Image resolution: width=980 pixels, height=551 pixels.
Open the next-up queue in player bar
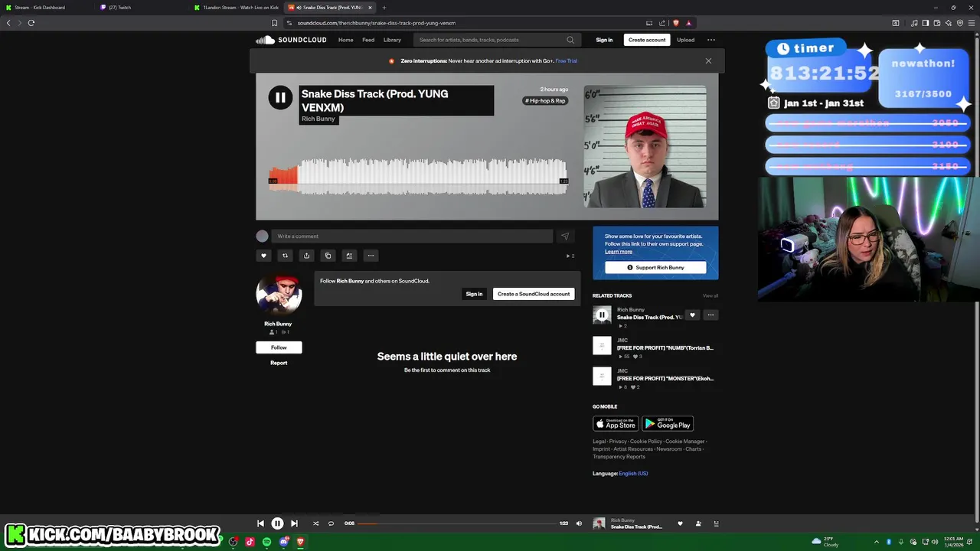coord(717,523)
